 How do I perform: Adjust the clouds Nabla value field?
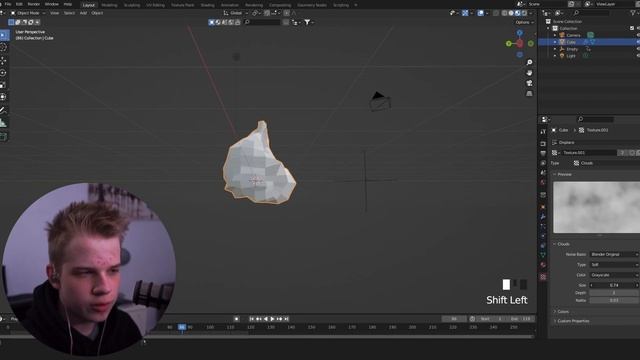614,300
